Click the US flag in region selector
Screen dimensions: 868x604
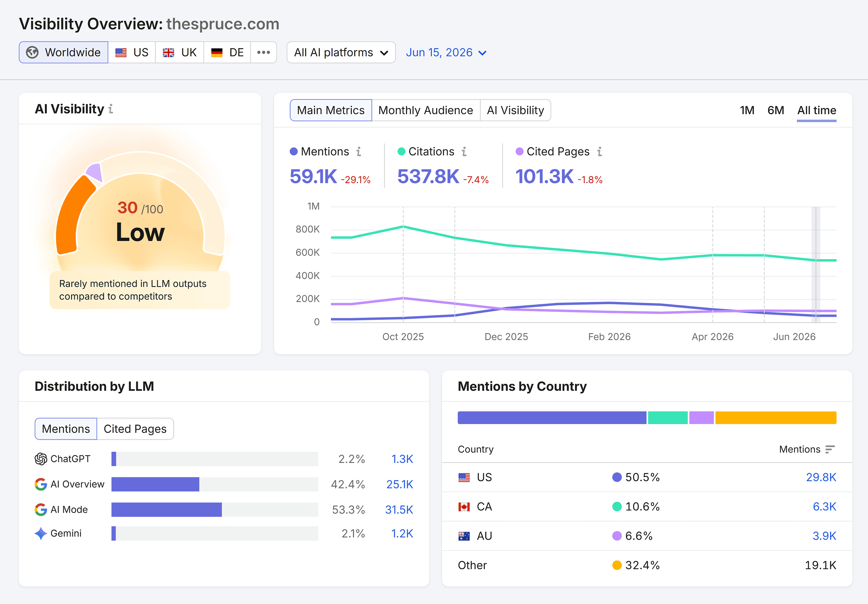coord(121,52)
